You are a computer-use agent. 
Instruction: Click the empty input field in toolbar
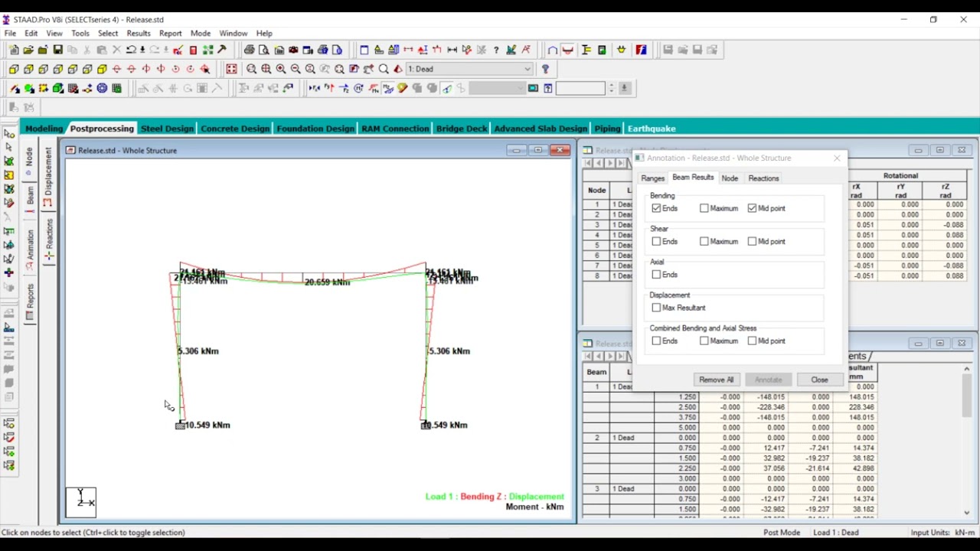coord(580,88)
